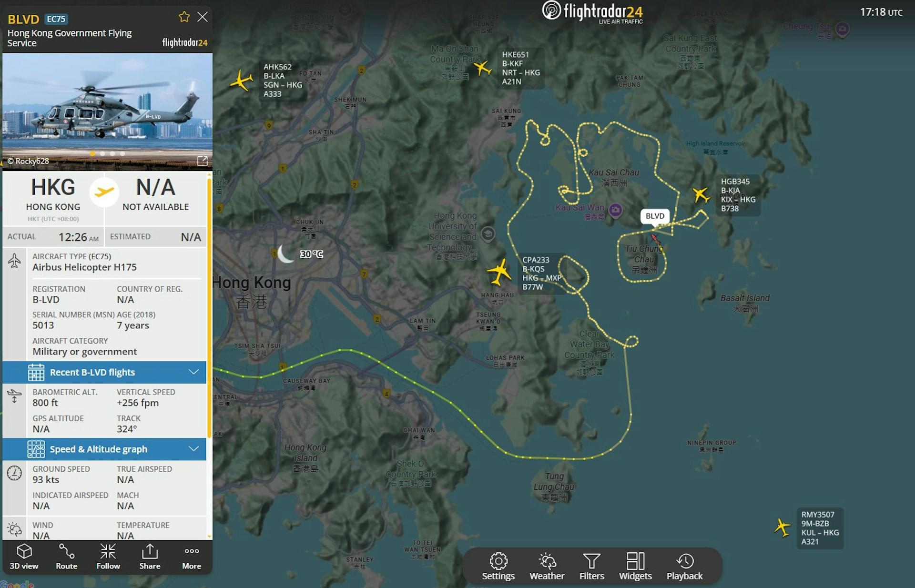The height and width of the screenshot is (588, 915).
Task: Click the aircraft type airplane icon
Action: point(14,261)
